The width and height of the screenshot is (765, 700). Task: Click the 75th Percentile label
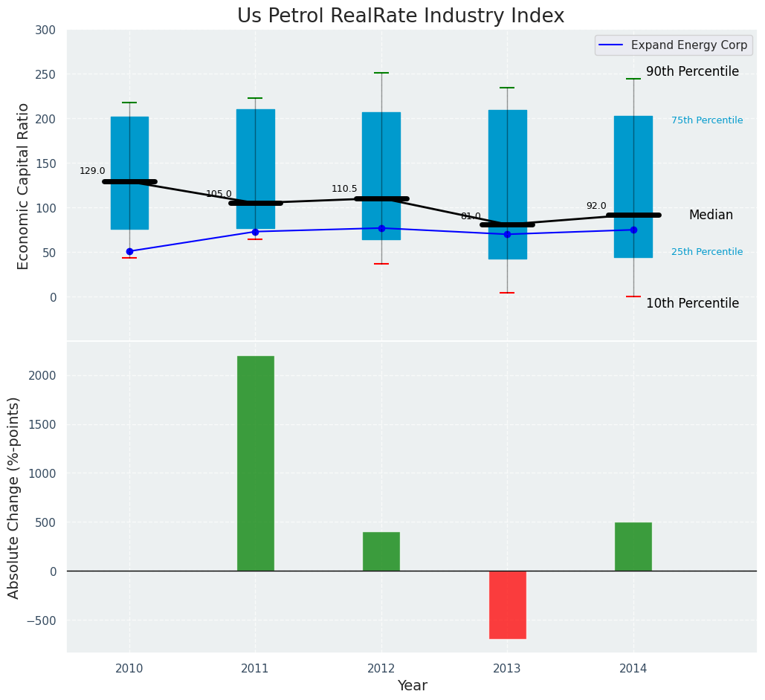(x=706, y=120)
